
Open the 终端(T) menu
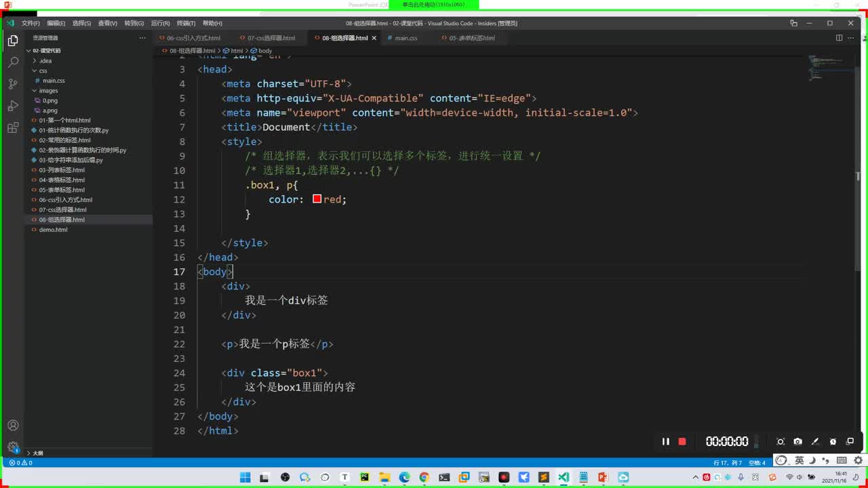coord(186,23)
